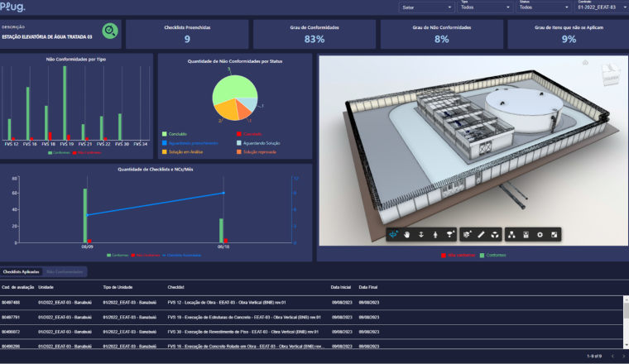
Task: Open the model browser tree icon
Action: [x=511, y=235]
